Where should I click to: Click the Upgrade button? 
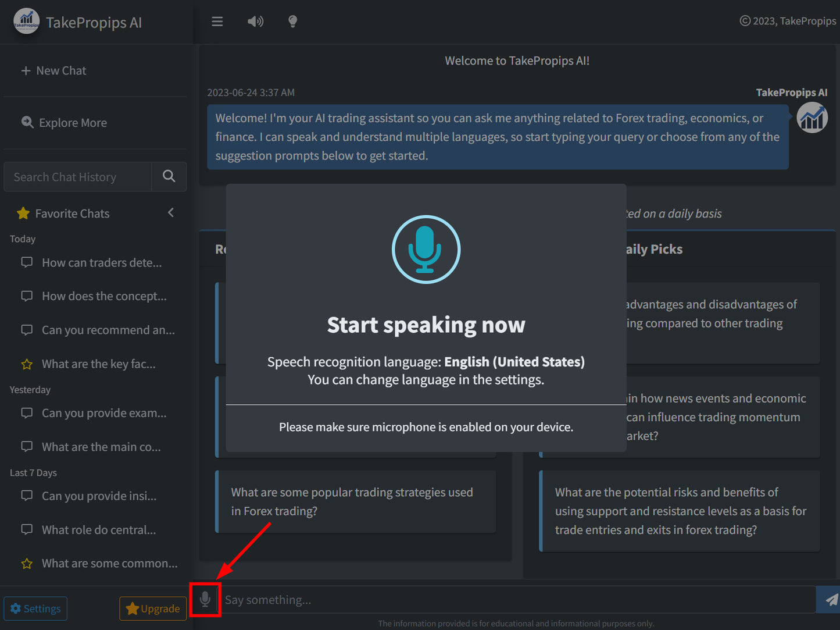153,608
